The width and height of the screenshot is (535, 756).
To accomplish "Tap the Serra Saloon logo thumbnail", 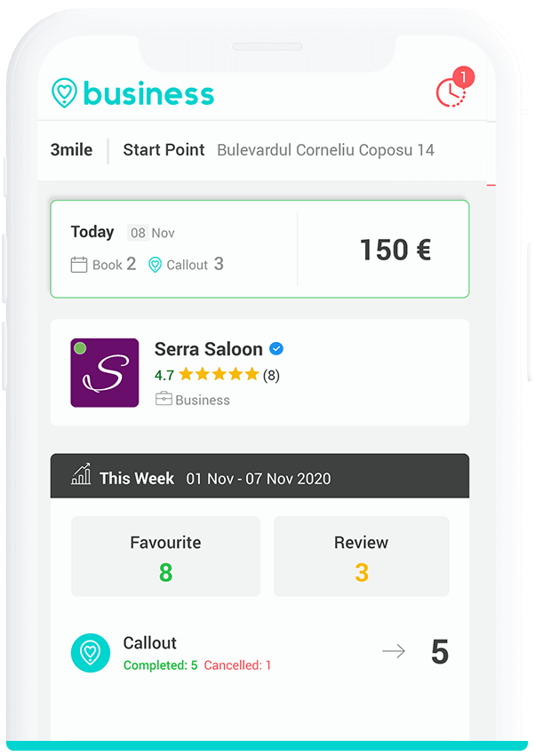I will click(x=105, y=373).
